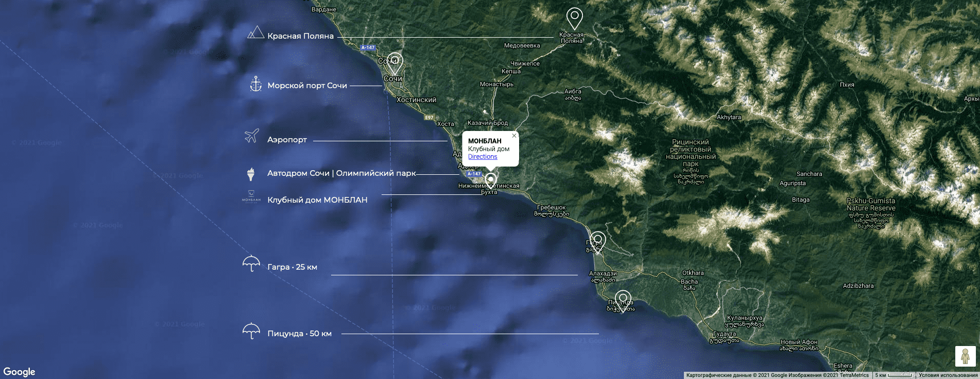The image size is (980, 379).
Task: Click the Хостинский place label
Action: (416, 100)
